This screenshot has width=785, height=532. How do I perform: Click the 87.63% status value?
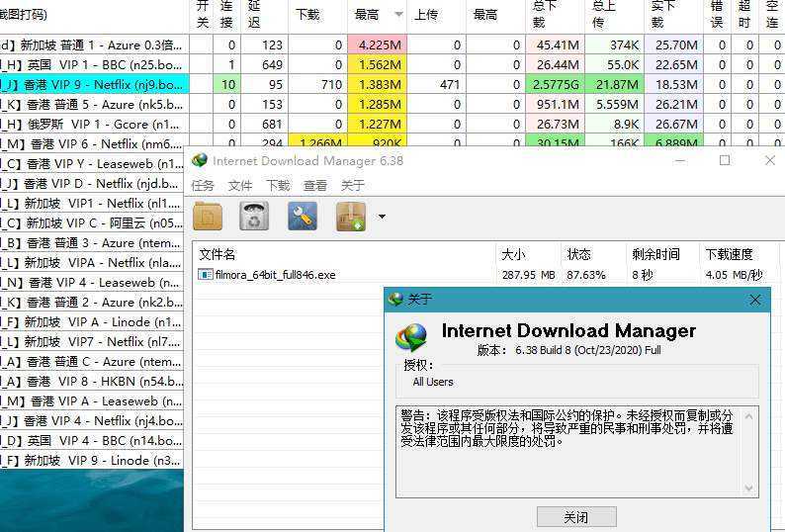pyautogui.click(x=586, y=275)
